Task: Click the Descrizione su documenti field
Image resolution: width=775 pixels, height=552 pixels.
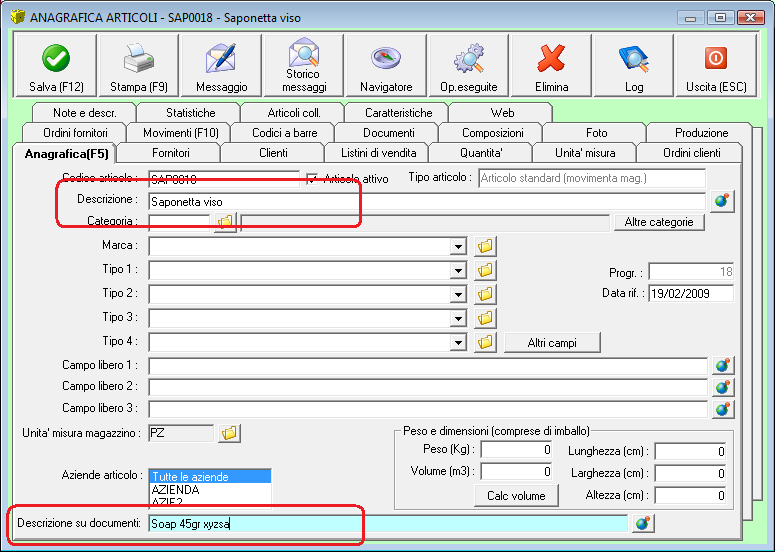Action: click(388, 523)
